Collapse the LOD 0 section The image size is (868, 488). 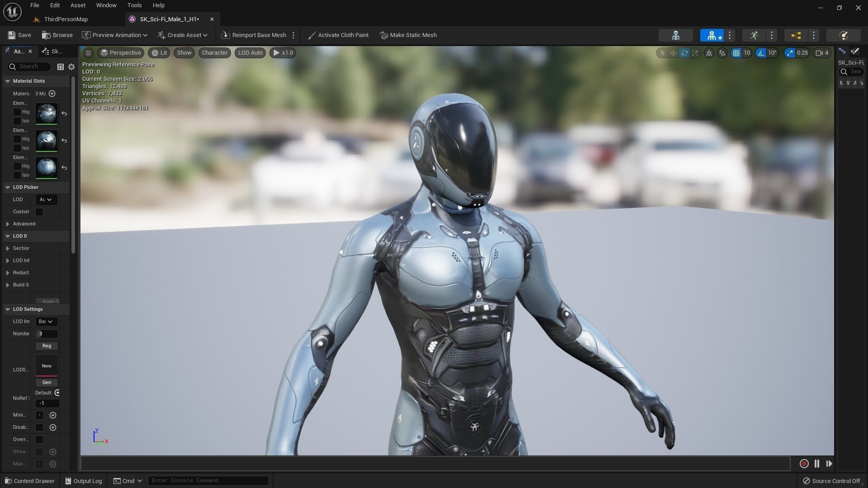[x=8, y=236]
